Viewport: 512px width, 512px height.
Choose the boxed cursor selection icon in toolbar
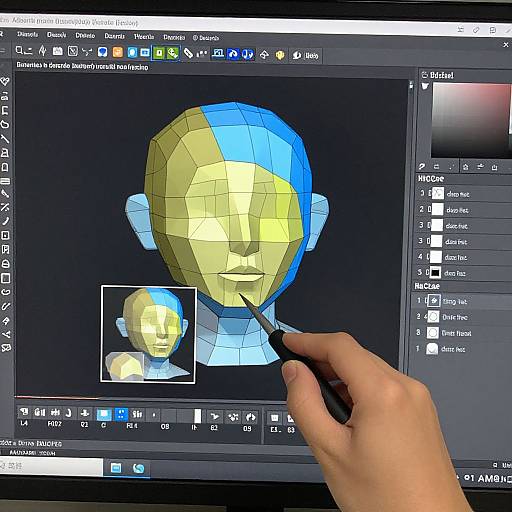72,51
